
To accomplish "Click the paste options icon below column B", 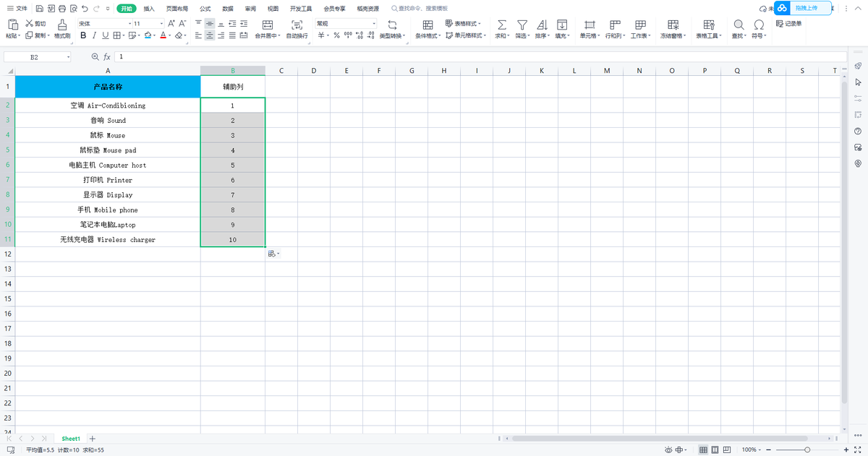I will tap(273, 254).
